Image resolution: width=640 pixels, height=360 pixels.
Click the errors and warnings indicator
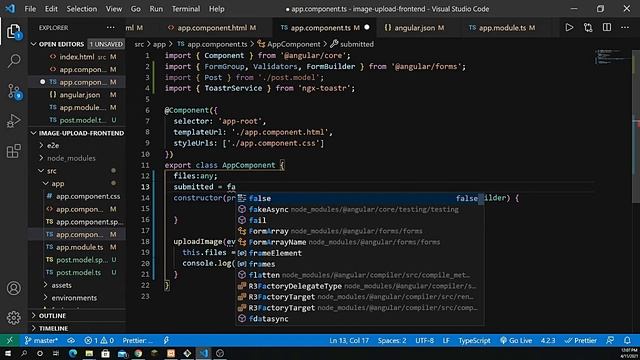[x=99, y=340]
